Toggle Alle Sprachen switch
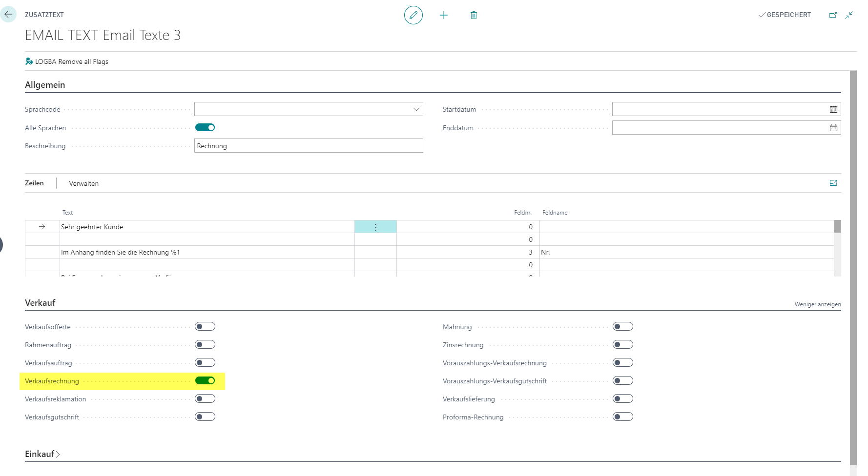 205,127
